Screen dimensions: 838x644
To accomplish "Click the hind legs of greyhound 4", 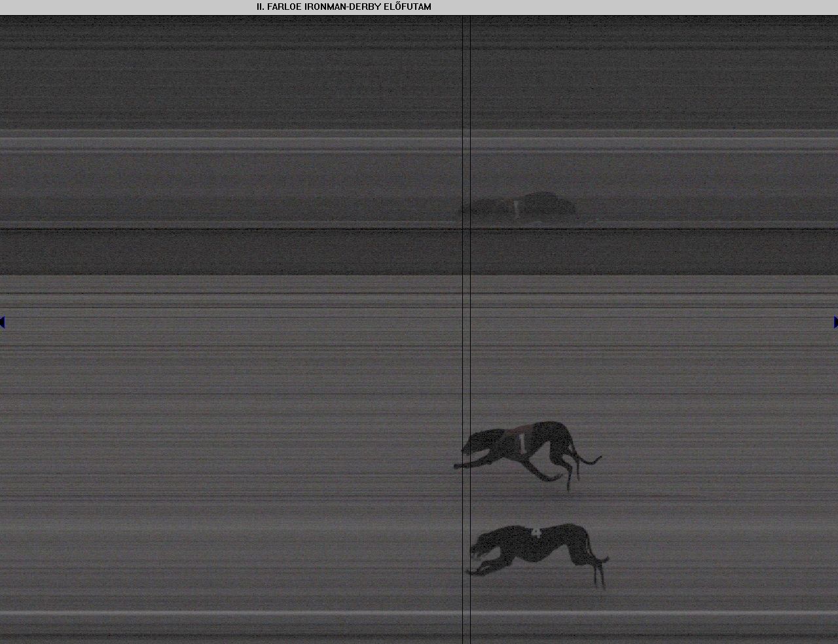I will point(600,576).
